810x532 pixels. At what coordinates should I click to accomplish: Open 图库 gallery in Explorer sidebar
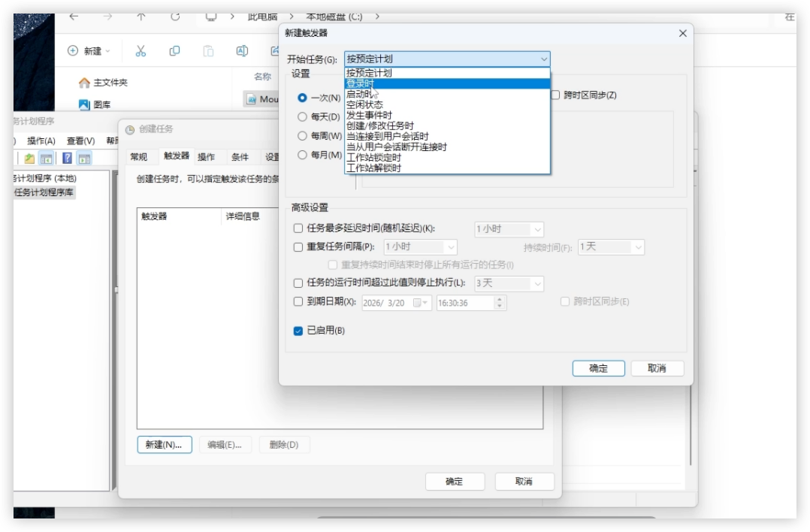point(95,105)
